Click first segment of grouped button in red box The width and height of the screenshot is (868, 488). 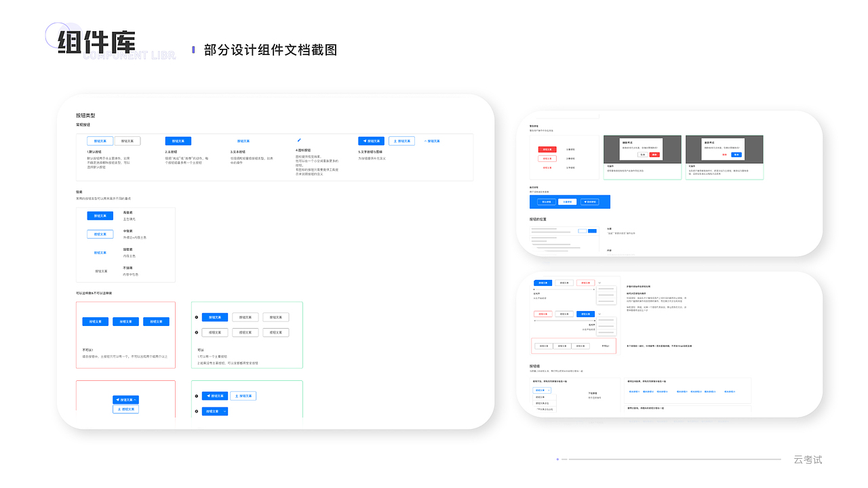(x=543, y=346)
